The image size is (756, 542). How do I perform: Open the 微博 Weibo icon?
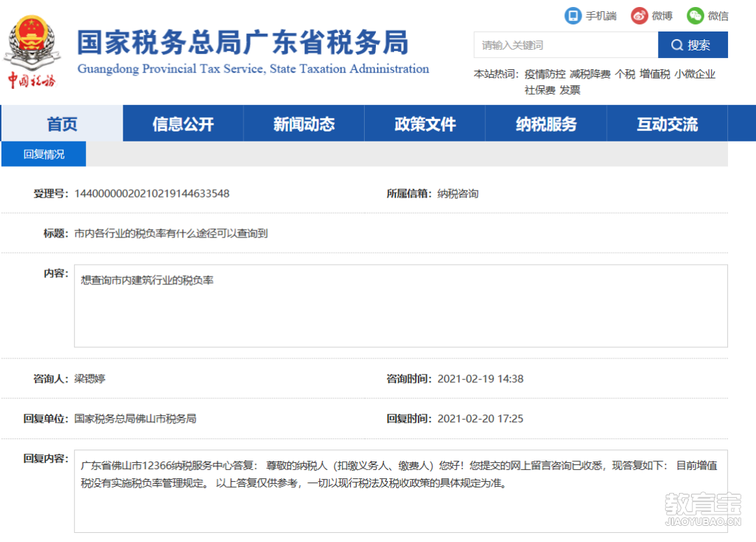point(639,16)
